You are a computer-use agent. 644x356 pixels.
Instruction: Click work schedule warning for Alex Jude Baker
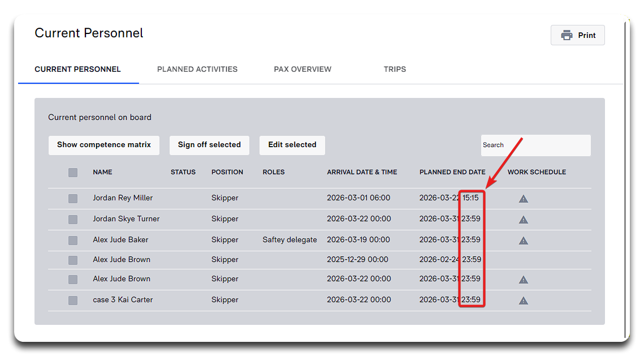524,241
